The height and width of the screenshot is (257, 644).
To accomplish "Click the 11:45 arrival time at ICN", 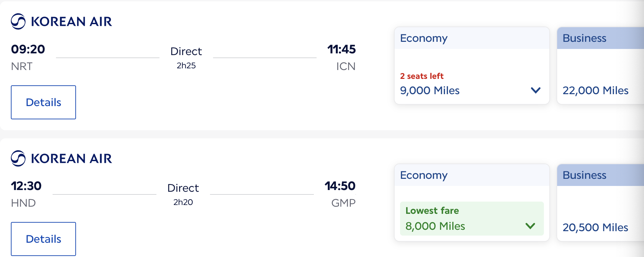I will [341, 49].
